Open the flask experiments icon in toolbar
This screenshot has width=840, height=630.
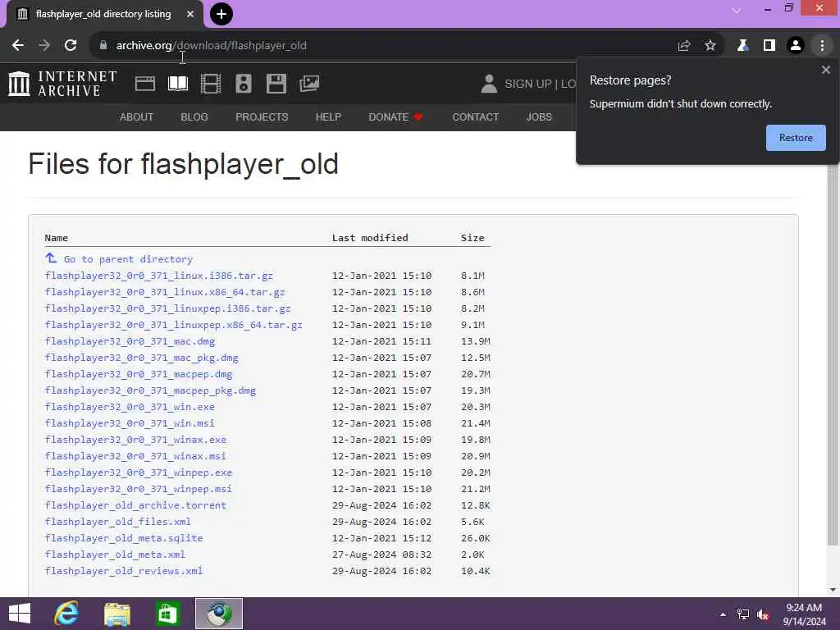pos(742,46)
